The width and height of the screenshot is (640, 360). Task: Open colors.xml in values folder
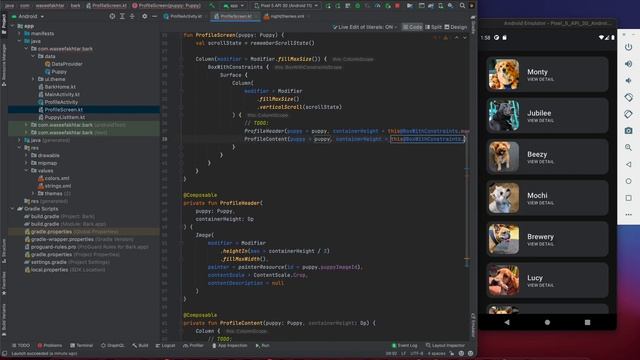click(53, 178)
